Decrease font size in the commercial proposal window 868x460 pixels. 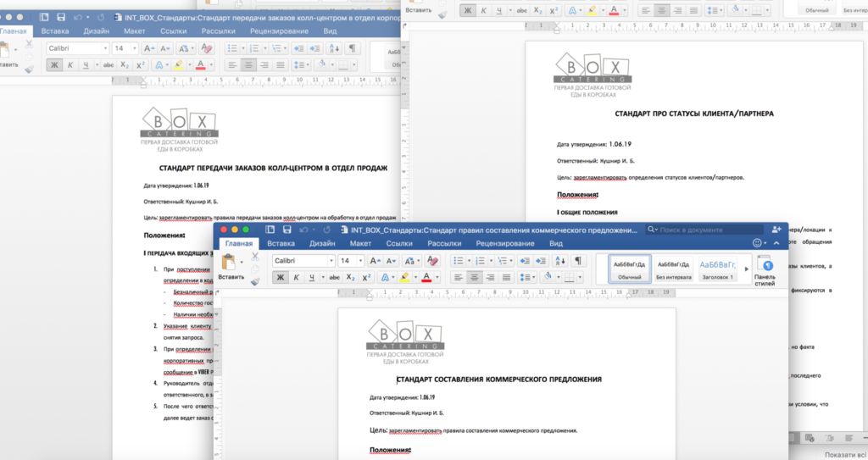pos(391,261)
